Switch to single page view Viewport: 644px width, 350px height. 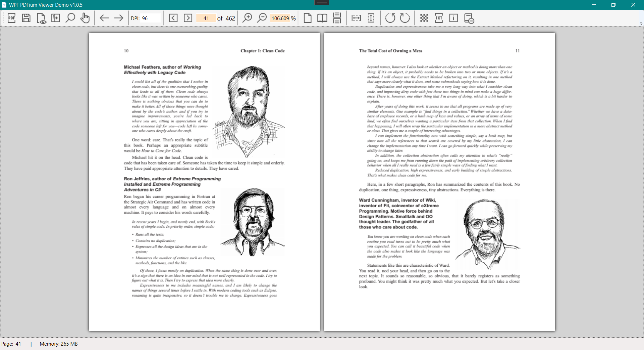coord(308,18)
